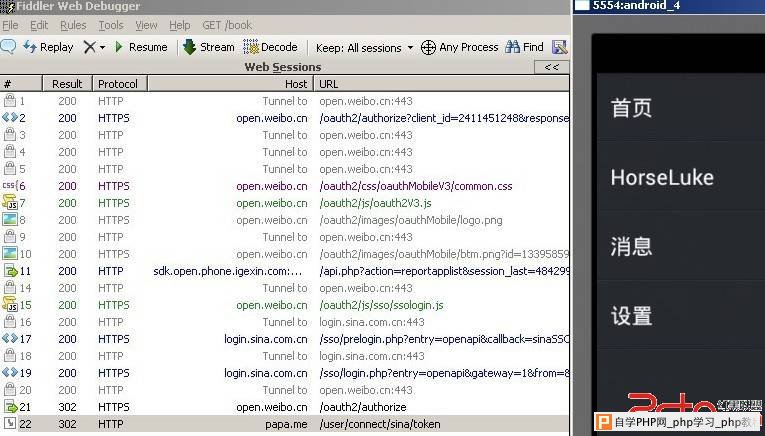Select URL /oauth2/js/sso/ssologin.js
This screenshot has width=765, height=436.
tap(382, 305)
